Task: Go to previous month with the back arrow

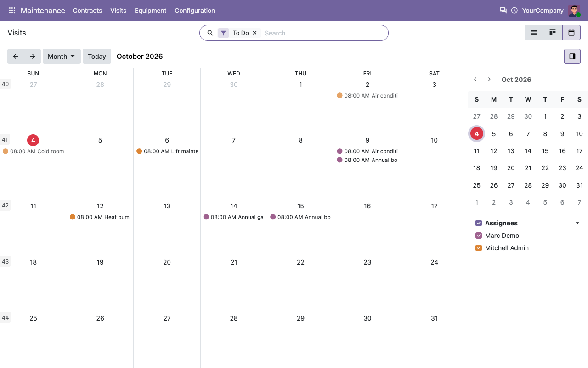Action: pos(16,57)
